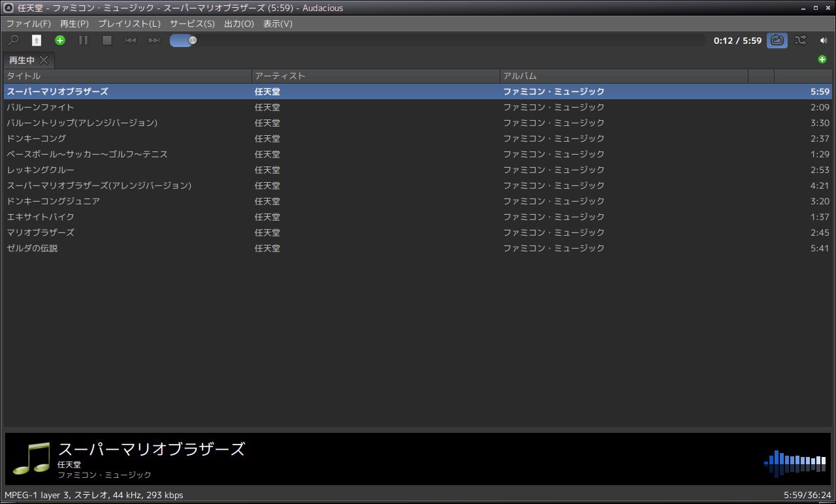This screenshot has height=504, width=836.
Task: Sort by the アーティスト column header
Action: click(x=376, y=76)
